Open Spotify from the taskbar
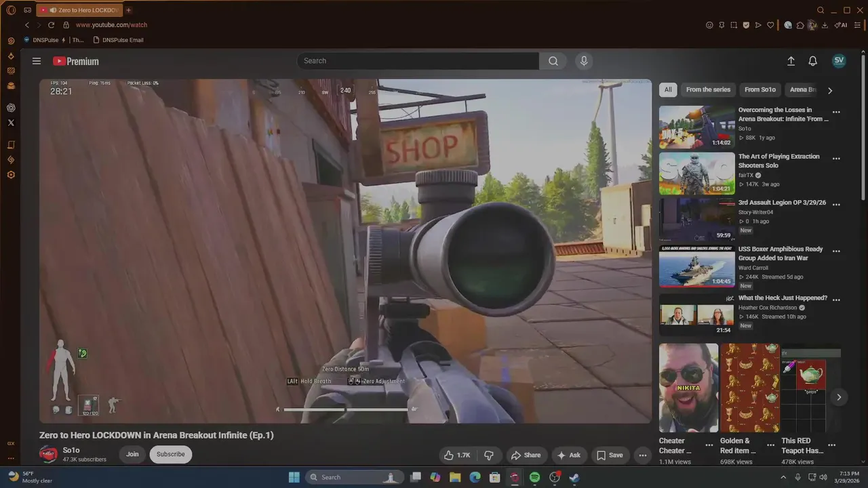 534,477
